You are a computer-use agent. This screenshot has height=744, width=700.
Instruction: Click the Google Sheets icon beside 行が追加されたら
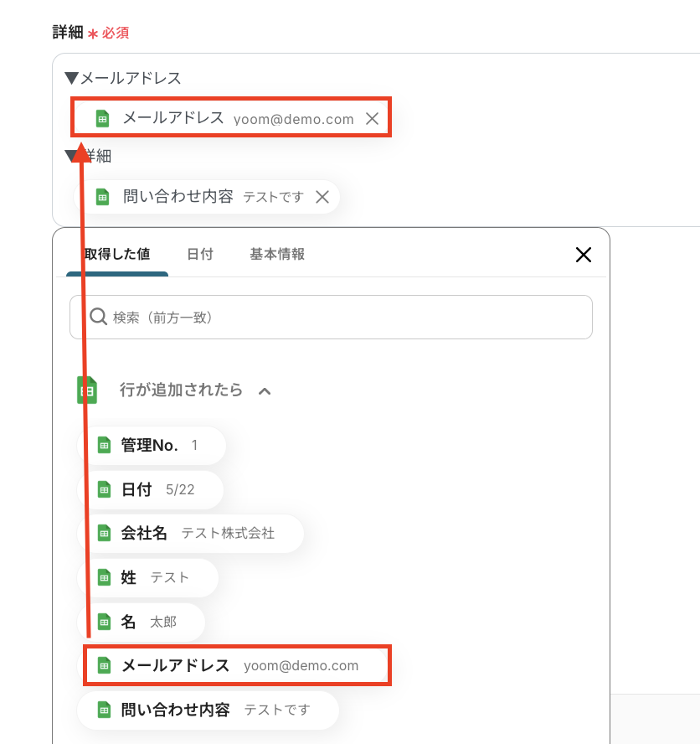[87, 390]
